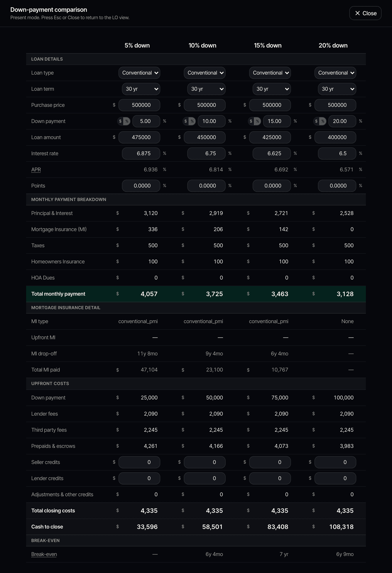392x573 pixels.
Task: Open Loan term dropdown for 5% down
Action: (x=141, y=89)
